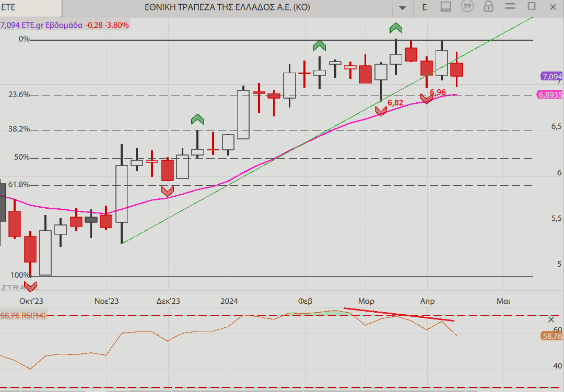Click the Φεβ date axis label

[x=305, y=301]
